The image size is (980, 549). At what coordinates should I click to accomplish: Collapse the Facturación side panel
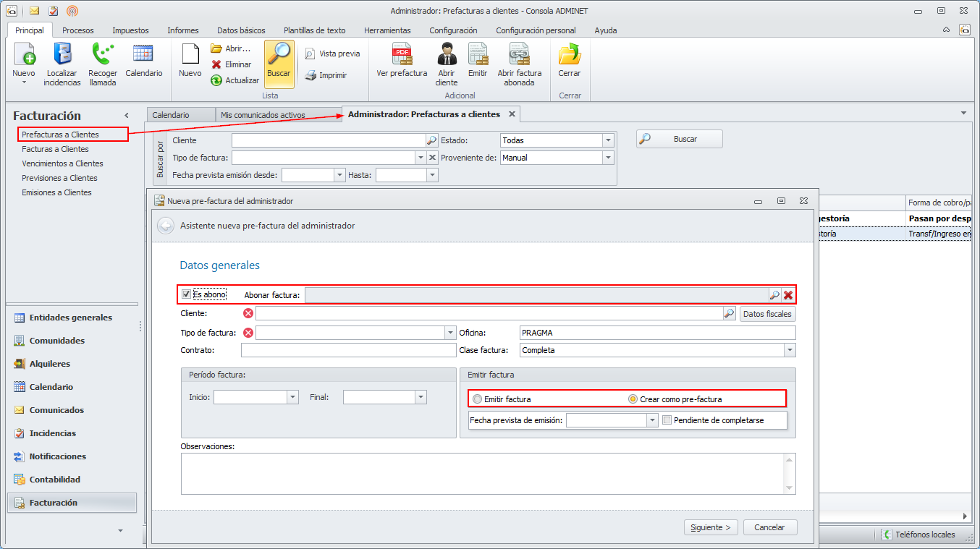[x=127, y=116]
